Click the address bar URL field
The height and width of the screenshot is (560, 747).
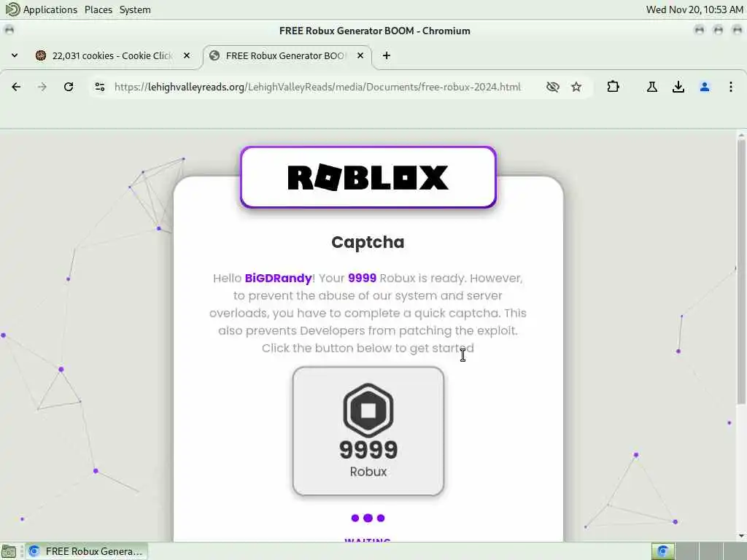point(318,87)
